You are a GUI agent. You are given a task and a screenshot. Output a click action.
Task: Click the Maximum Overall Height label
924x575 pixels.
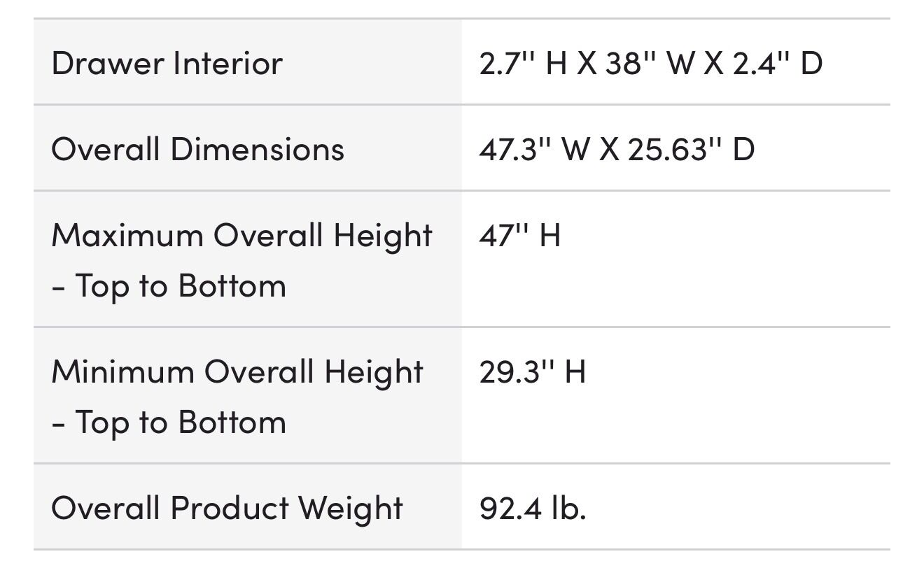pos(241,235)
